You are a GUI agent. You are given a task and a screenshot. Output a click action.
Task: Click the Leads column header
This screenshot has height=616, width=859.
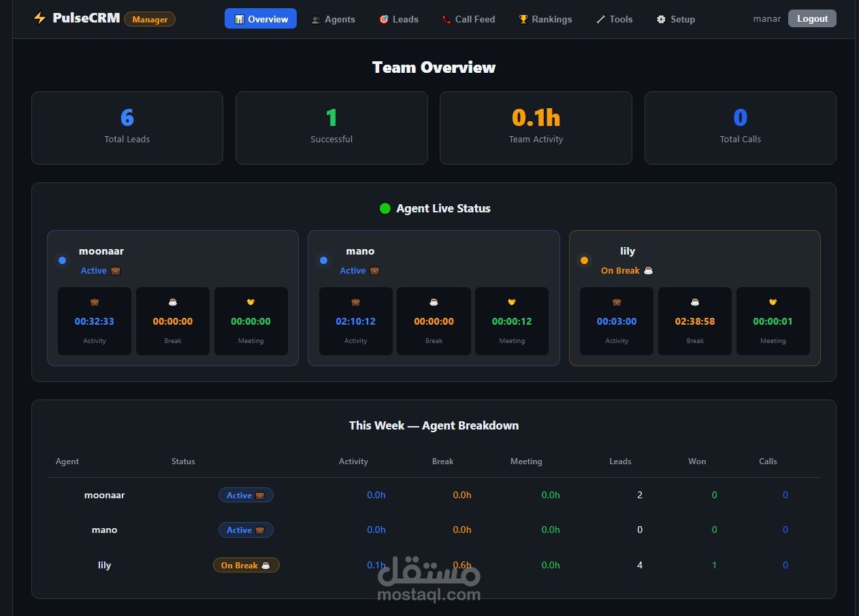620,461
